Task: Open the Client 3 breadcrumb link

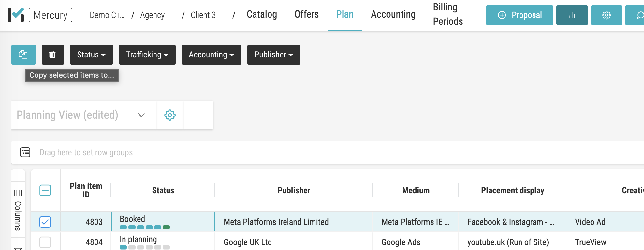Action: click(x=203, y=15)
